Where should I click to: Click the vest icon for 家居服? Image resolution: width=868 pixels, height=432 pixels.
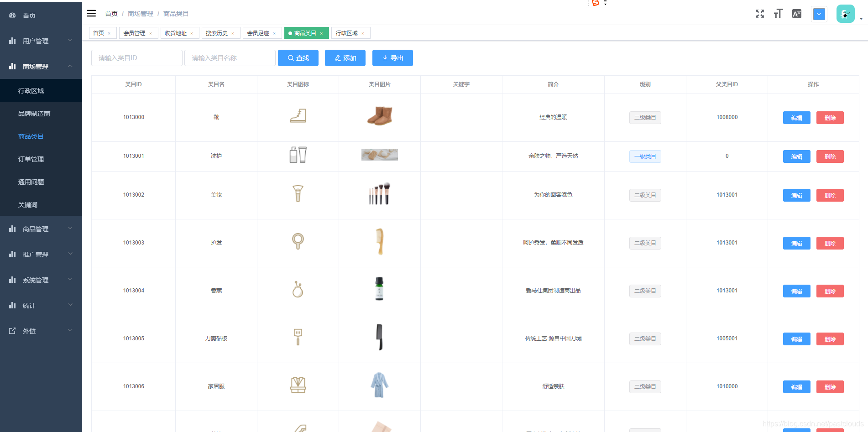pos(298,385)
